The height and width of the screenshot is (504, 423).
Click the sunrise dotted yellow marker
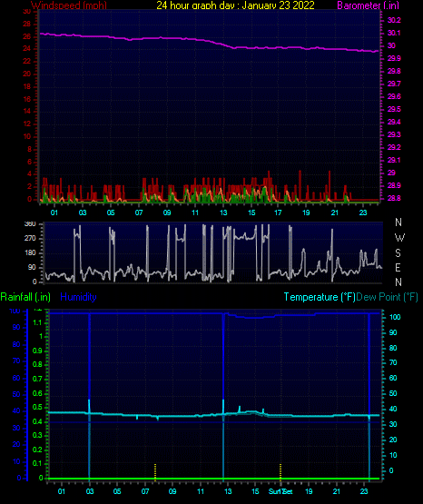pyautogui.click(x=155, y=472)
